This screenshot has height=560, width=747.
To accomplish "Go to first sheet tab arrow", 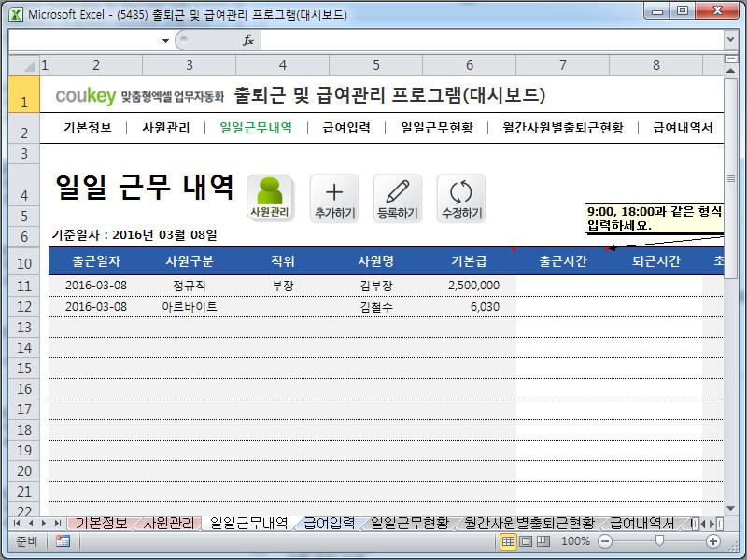I will (x=17, y=524).
